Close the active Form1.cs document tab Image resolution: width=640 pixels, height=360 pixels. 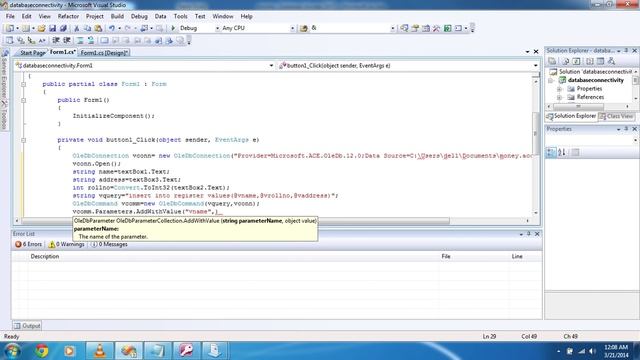[536, 52]
